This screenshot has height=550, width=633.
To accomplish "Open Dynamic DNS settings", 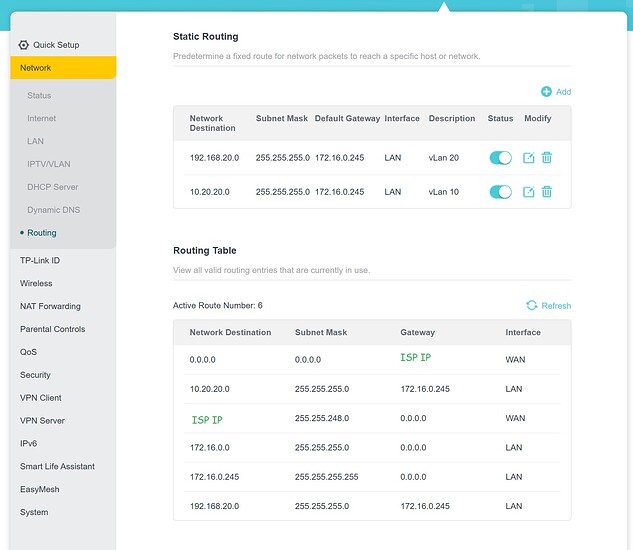I will click(x=54, y=210).
